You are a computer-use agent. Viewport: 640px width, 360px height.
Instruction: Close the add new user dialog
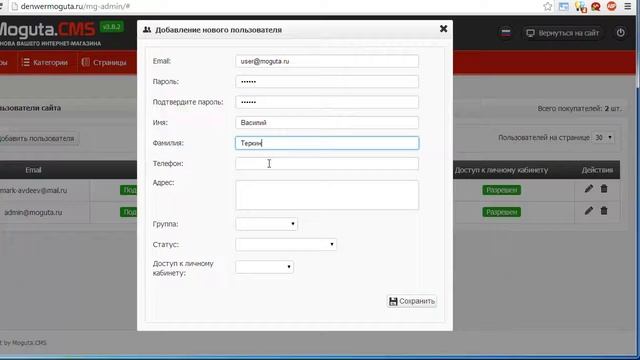point(443,29)
